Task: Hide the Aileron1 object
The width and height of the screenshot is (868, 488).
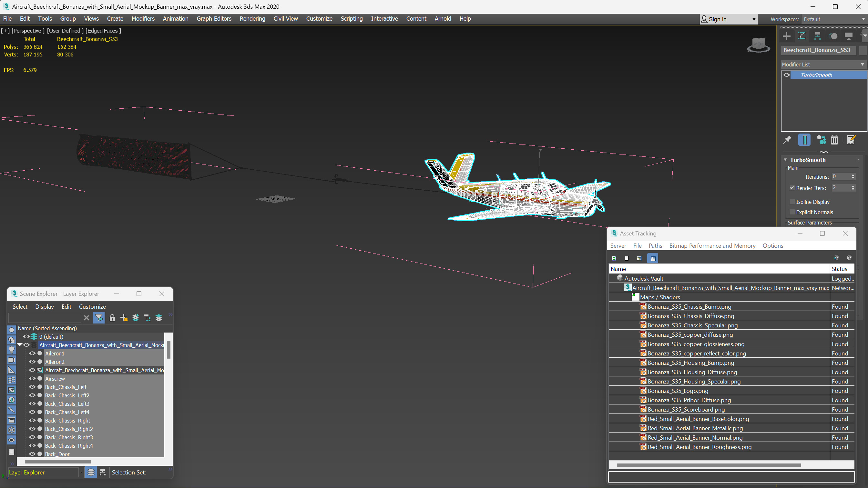Action: [x=32, y=353]
